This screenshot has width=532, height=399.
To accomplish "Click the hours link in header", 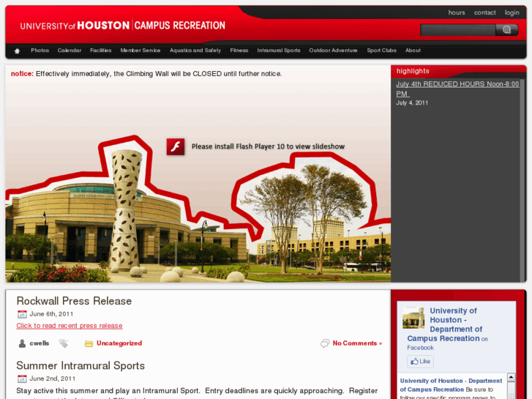I will [457, 12].
